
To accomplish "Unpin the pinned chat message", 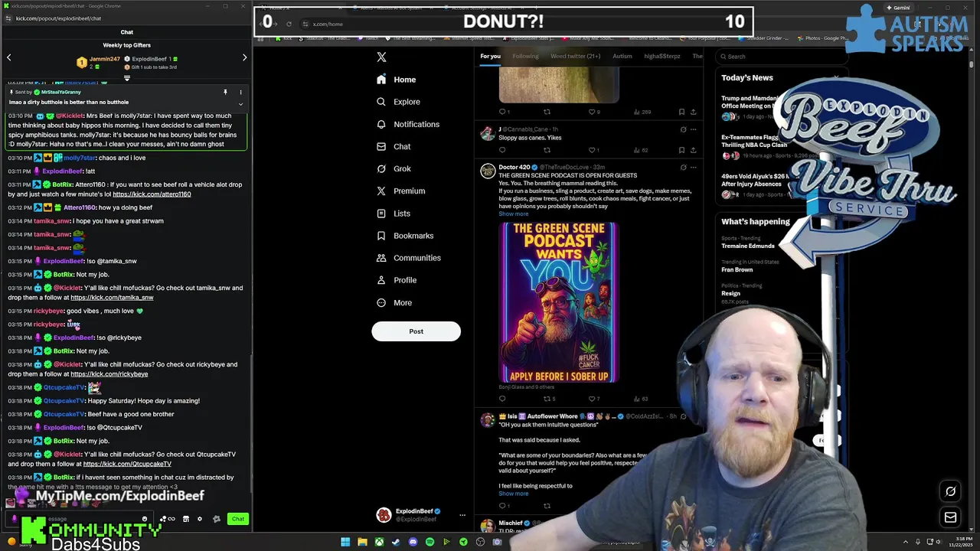I will coord(225,92).
